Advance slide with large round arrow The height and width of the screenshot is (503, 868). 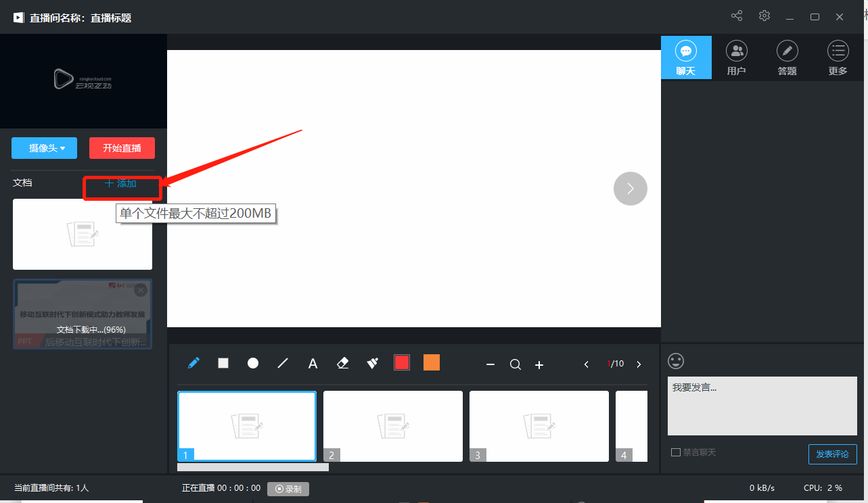tap(631, 189)
